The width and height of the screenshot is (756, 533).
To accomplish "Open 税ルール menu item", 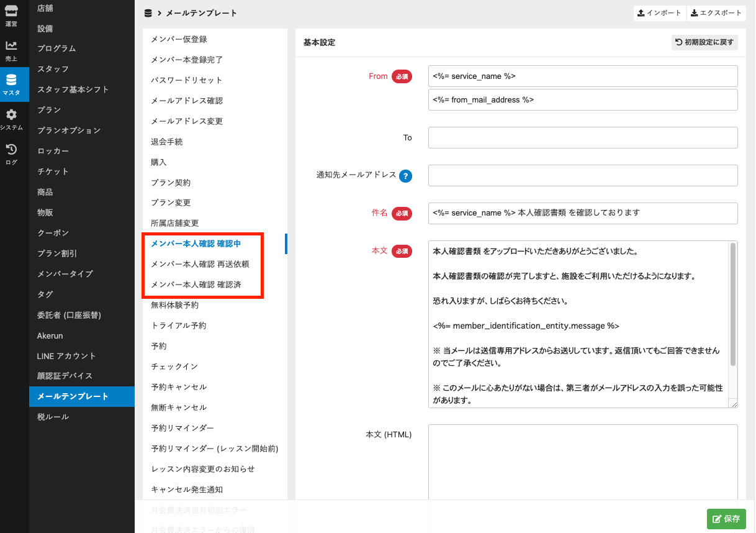I will pyautogui.click(x=53, y=417).
